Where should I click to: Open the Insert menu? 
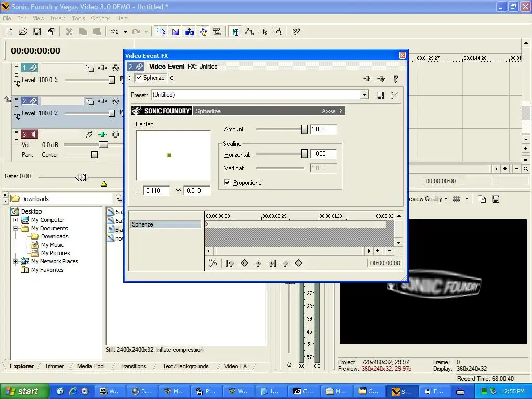58,18
